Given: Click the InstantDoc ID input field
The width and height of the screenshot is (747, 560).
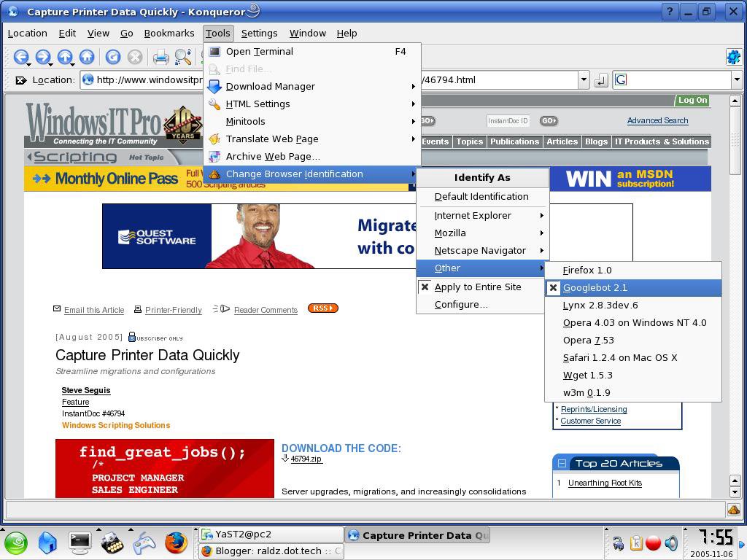Looking at the screenshot, I should coord(508,121).
